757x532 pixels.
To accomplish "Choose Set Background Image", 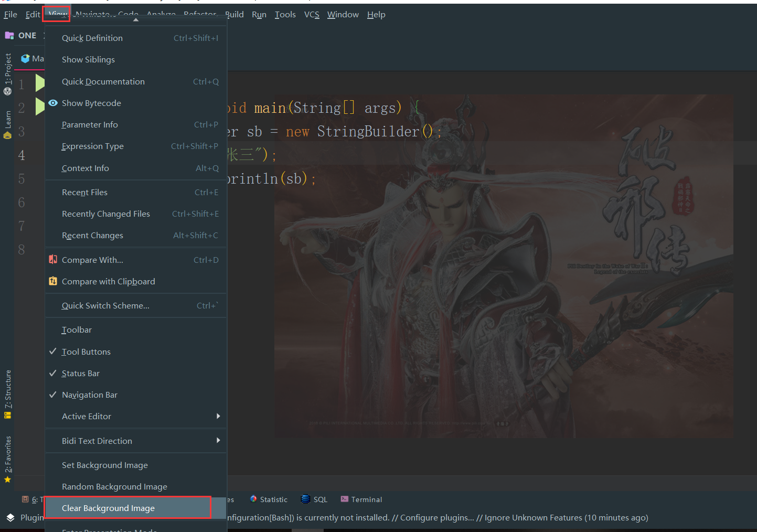I will coord(104,465).
